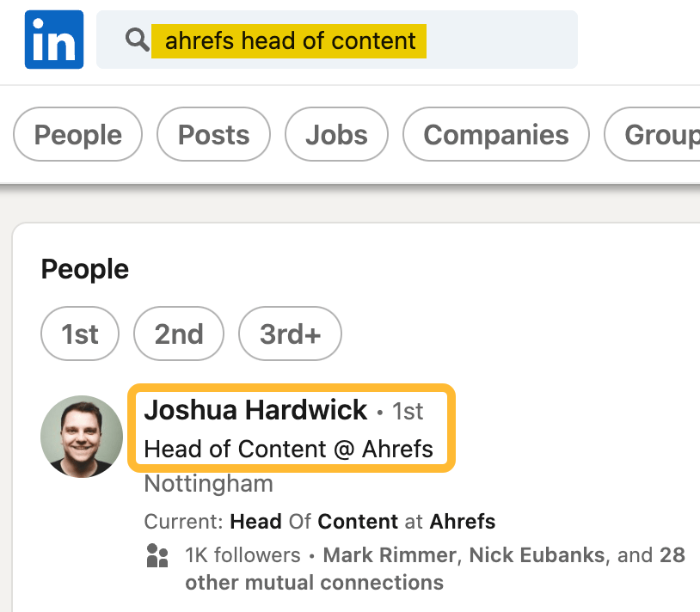Switch to the Posts filter
This screenshot has height=612, width=700.
coord(213,134)
